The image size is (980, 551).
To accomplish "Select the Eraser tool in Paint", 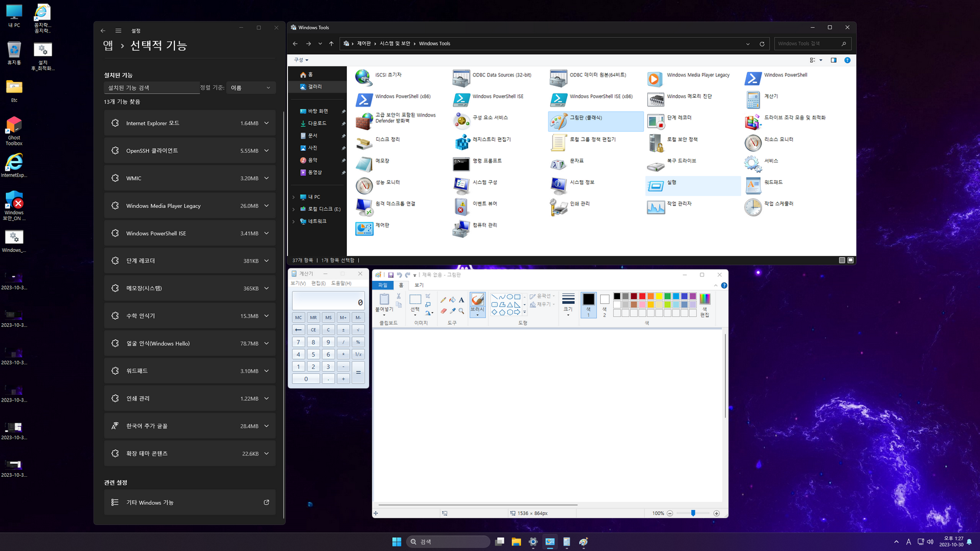I will [443, 311].
